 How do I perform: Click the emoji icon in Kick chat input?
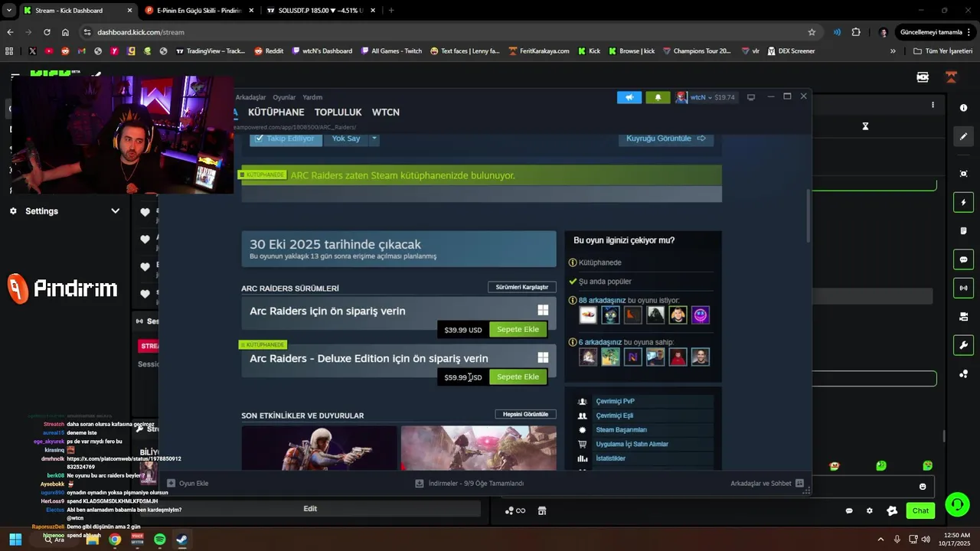pos(923,487)
